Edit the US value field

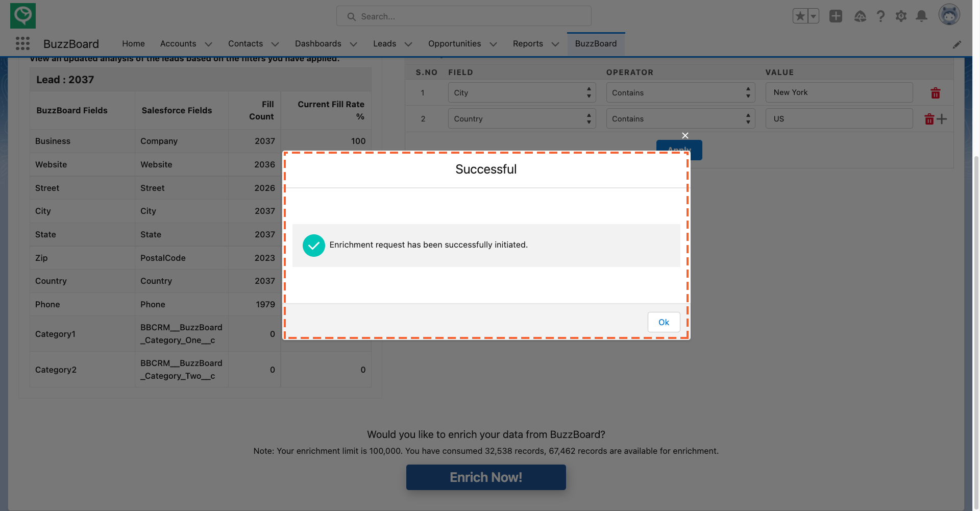[839, 119]
